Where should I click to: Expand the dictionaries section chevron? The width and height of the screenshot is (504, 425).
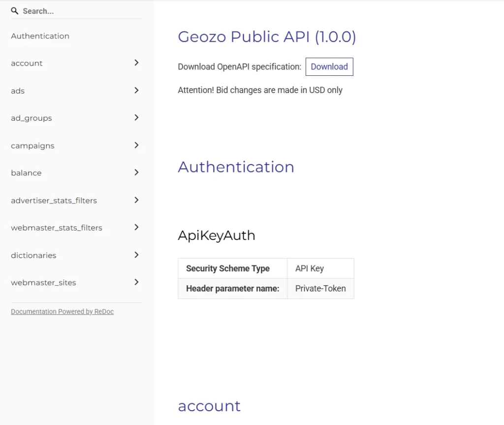(x=137, y=255)
